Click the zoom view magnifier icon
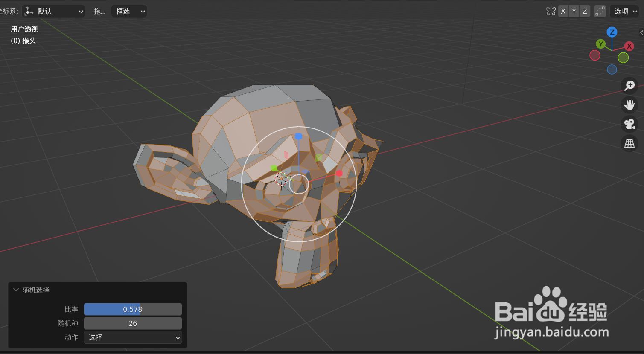This screenshot has width=644, height=354. point(629,85)
